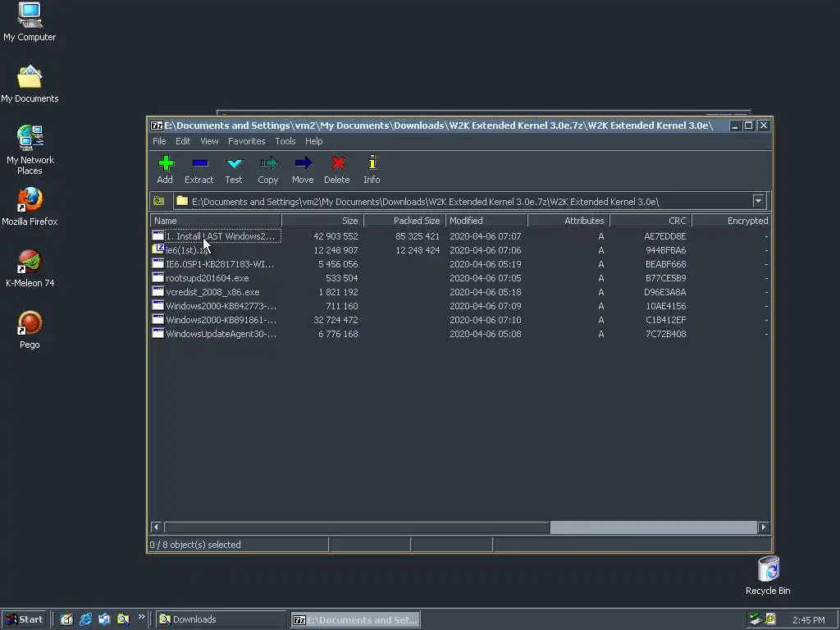Click the scrollbar left arrow
This screenshot has height=630, width=840.
(x=157, y=527)
